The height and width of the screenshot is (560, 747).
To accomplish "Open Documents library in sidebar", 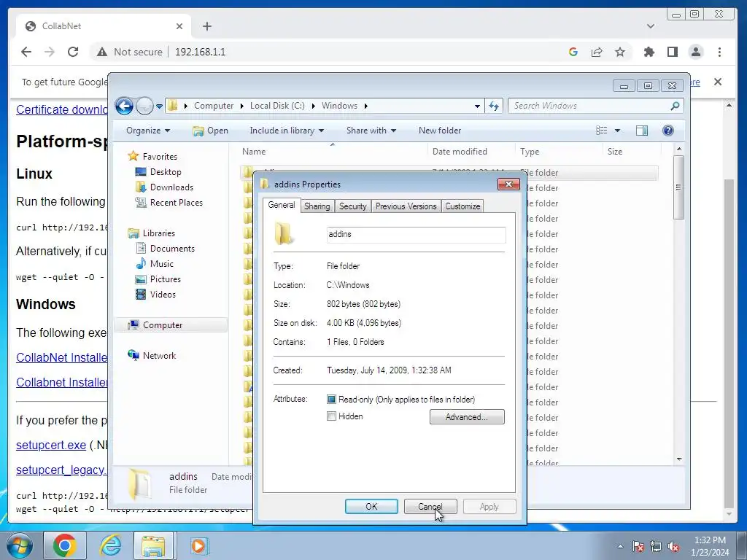I will (x=166, y=249).
